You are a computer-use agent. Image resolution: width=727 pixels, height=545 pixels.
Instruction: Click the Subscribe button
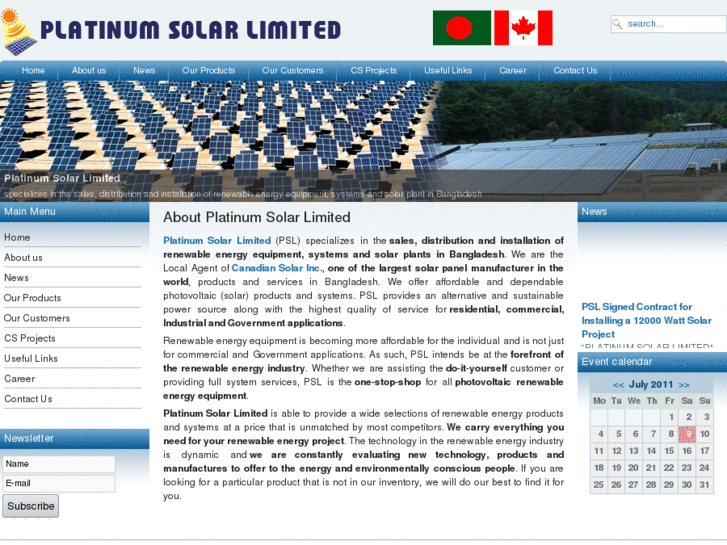(31, 506)
